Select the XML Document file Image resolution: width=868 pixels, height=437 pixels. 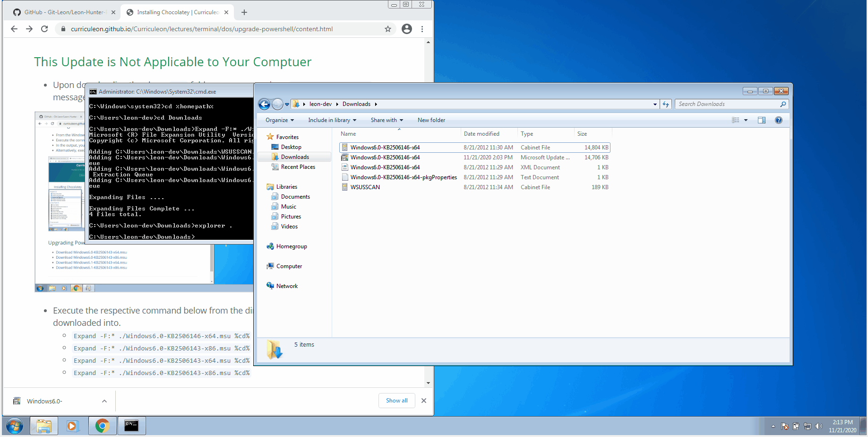(475, 167)
